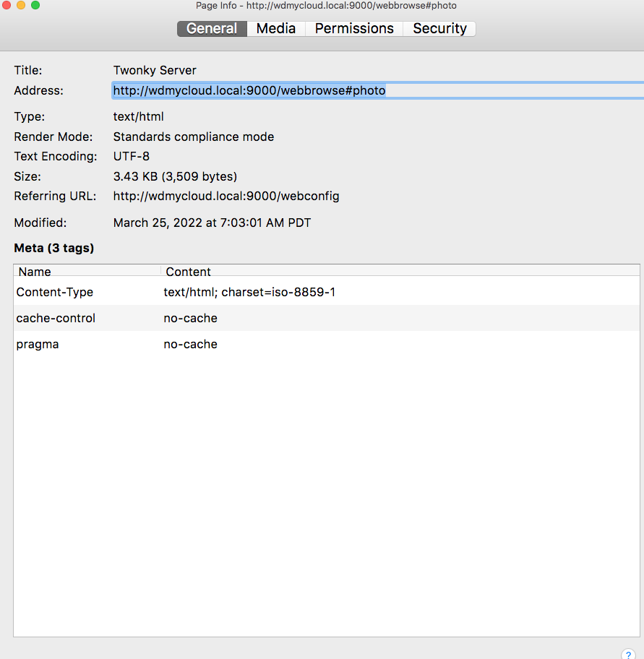Click 'Standards compliance mode' text
Viewport: 644px width, 659px height.
(x=194, y=137)
